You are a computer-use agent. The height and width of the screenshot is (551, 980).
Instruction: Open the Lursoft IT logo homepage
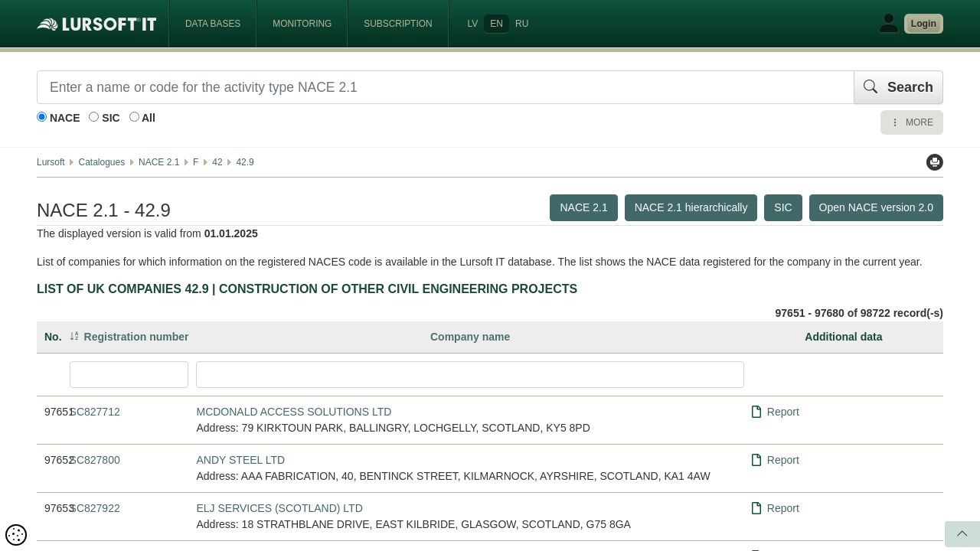(x=96, y=24)
